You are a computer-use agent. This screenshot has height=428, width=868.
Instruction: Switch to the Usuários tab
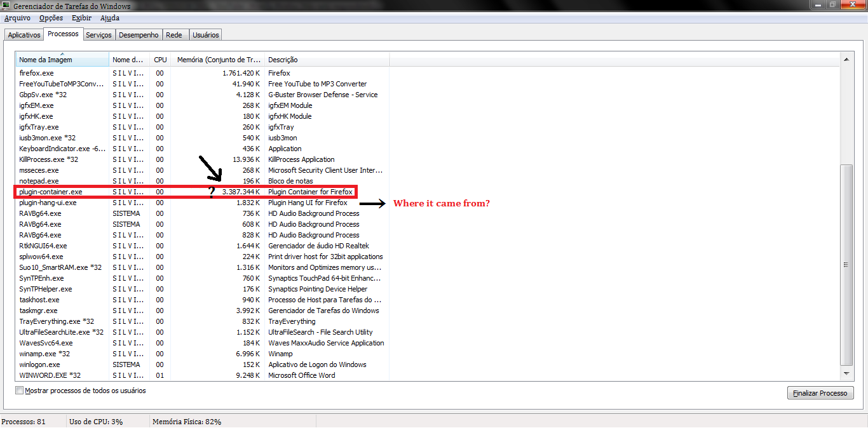click(x=205, y=35)
